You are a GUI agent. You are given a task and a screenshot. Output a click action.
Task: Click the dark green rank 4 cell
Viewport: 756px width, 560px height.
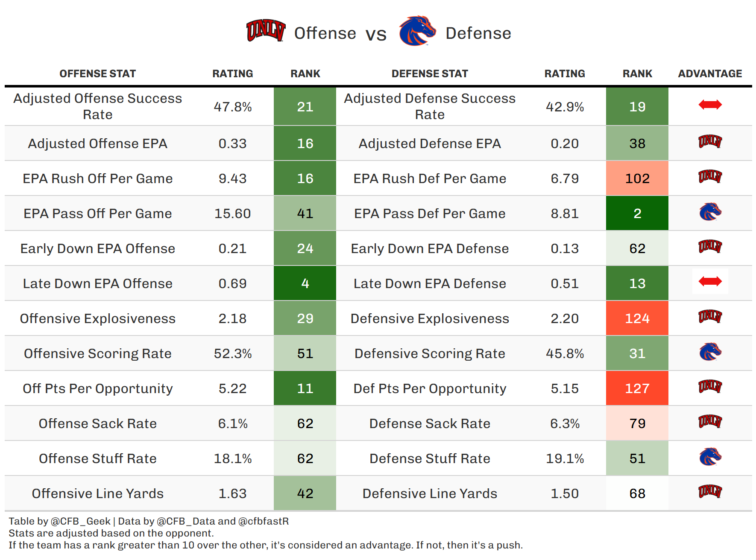(x=305, y=283)
